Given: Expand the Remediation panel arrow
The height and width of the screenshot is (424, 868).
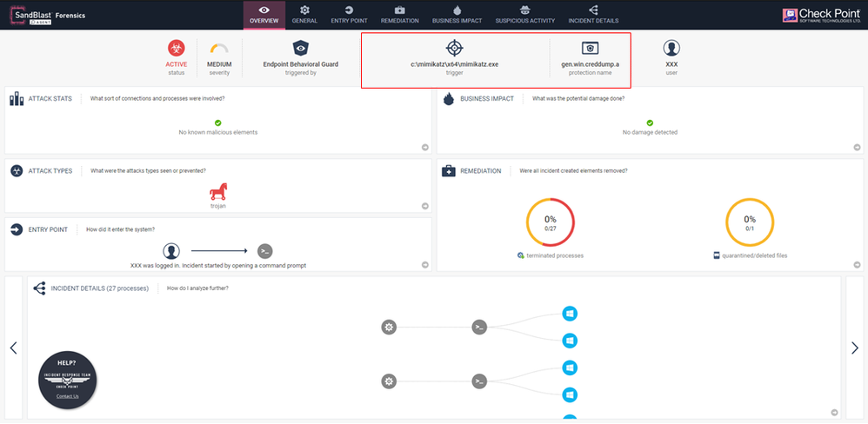Looking at the screenshot, I should click(x=856, y=264).
